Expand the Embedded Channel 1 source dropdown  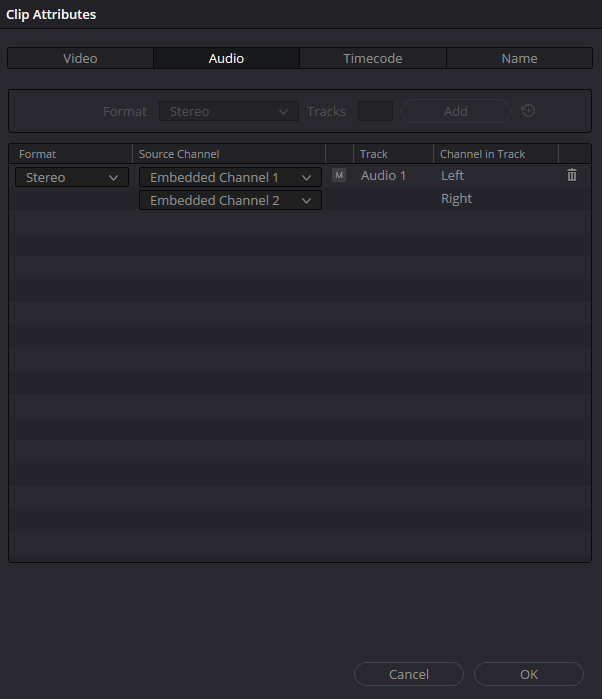tap(230, 178)
